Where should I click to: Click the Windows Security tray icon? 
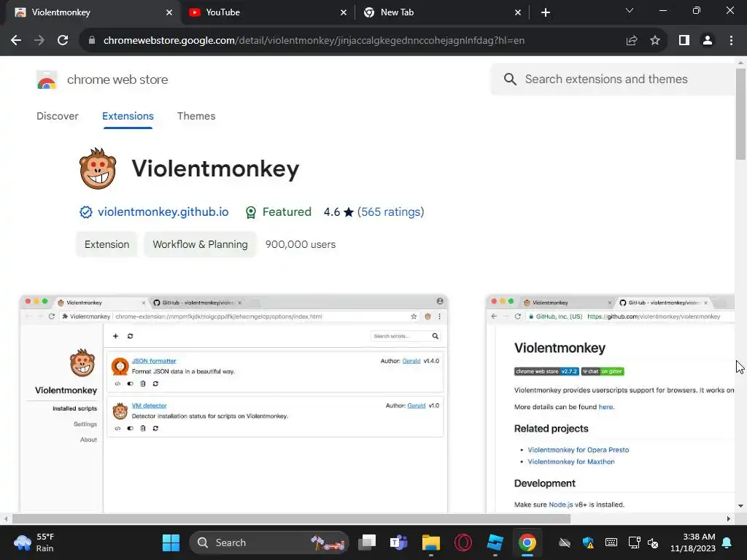click(x=588, y=542)
